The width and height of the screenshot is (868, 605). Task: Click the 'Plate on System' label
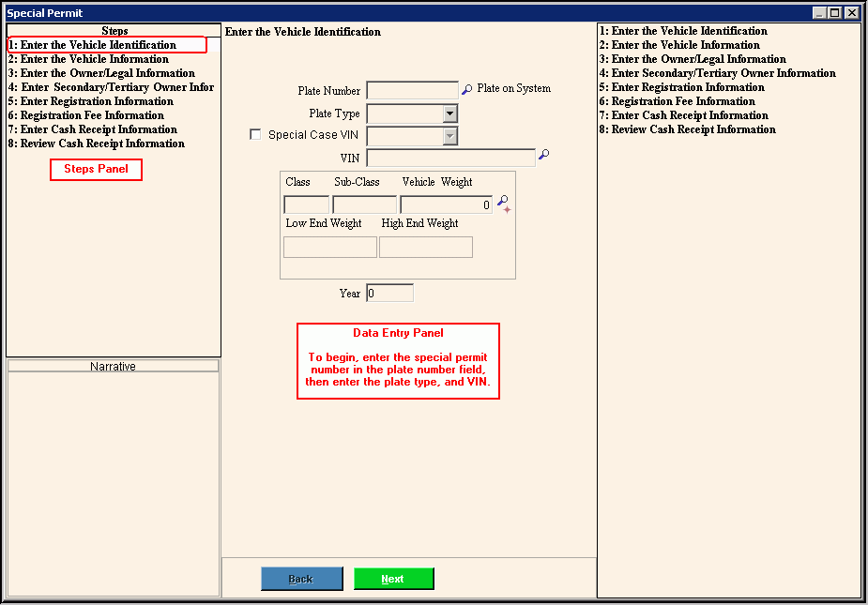tap(513, 88)
